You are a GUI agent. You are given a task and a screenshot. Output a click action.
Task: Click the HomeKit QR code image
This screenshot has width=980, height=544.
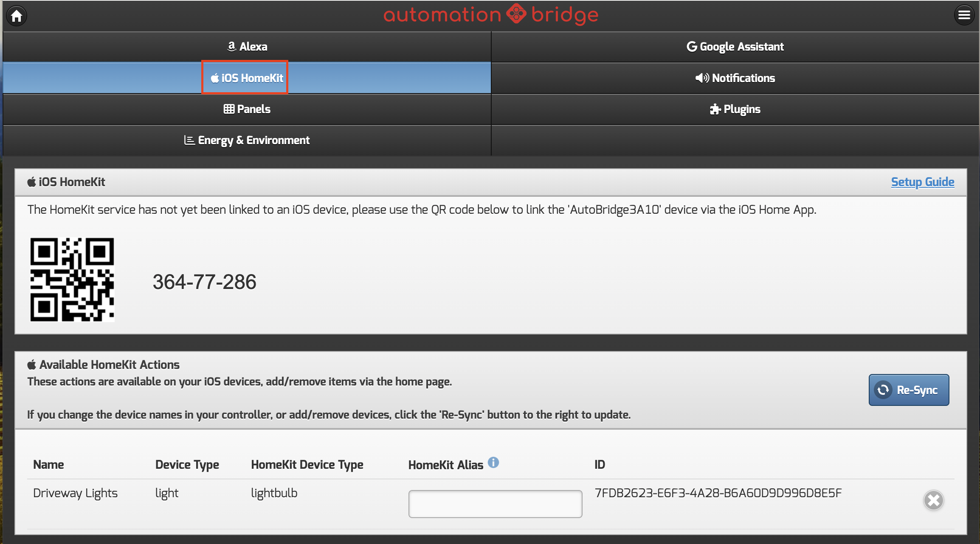coord(72,280)
